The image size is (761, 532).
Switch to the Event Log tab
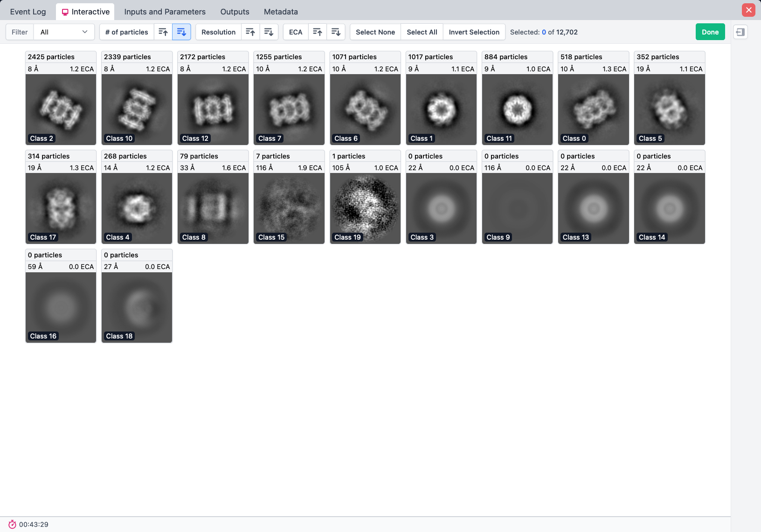28,12
